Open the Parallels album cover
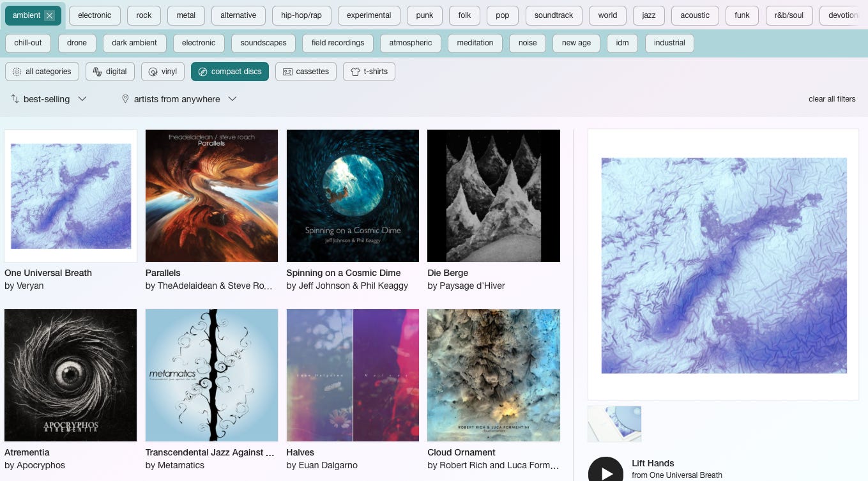The width and height of the screenshot is (868, 481). coord(211,195)
